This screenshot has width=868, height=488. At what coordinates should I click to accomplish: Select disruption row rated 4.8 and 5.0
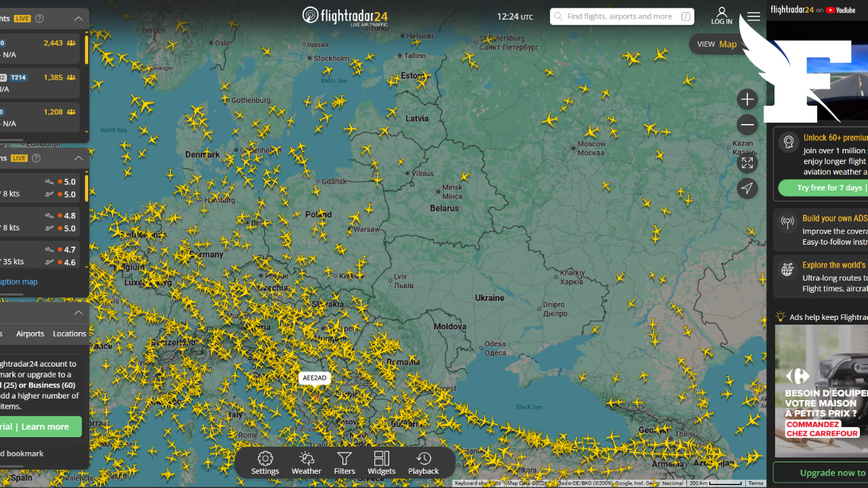[40, 222]
